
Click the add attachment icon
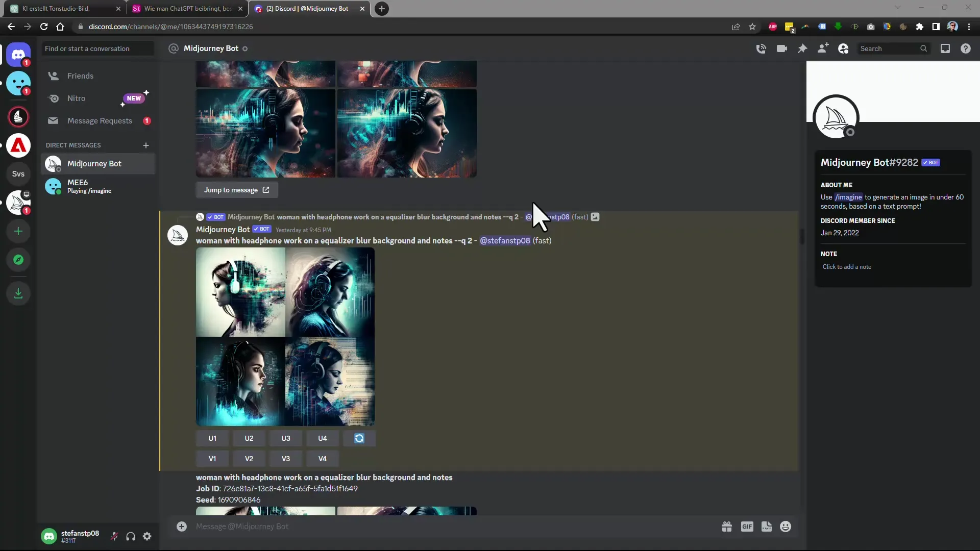[x=181, y=526]
